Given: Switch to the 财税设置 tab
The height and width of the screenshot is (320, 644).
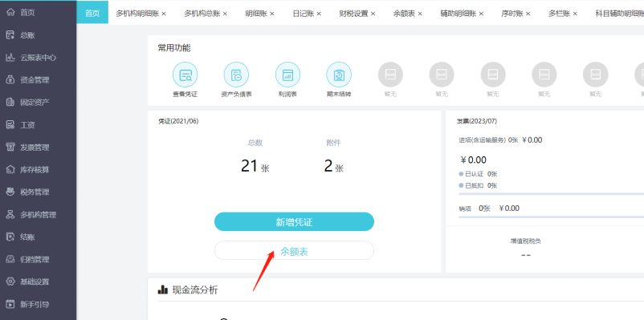Looking at the screenshot, I should (x=353, y=14).
